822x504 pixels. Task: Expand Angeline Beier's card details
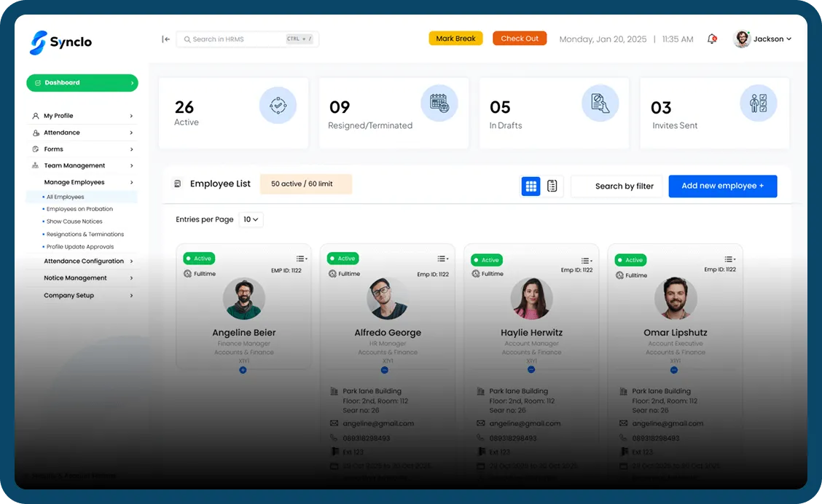point(243,370)
